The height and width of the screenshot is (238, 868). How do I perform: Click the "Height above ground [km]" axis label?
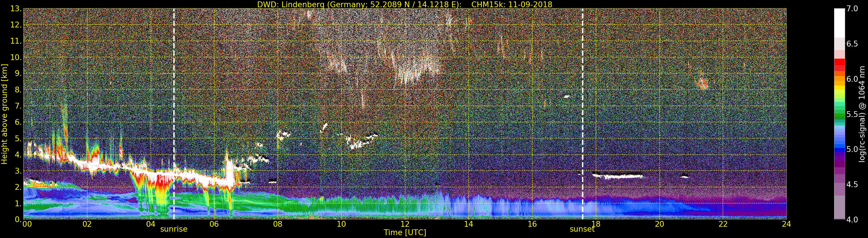click(4, 114)
